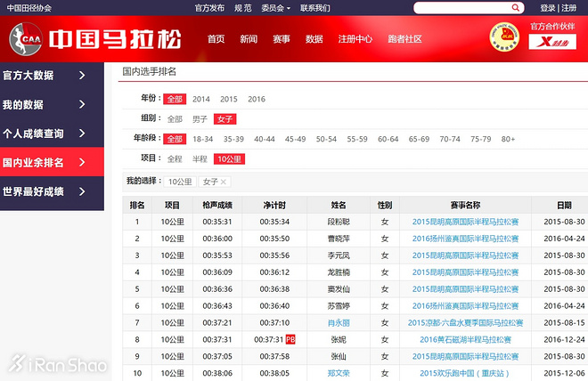Open 联系我们 link in top bar

coord(315,8)
